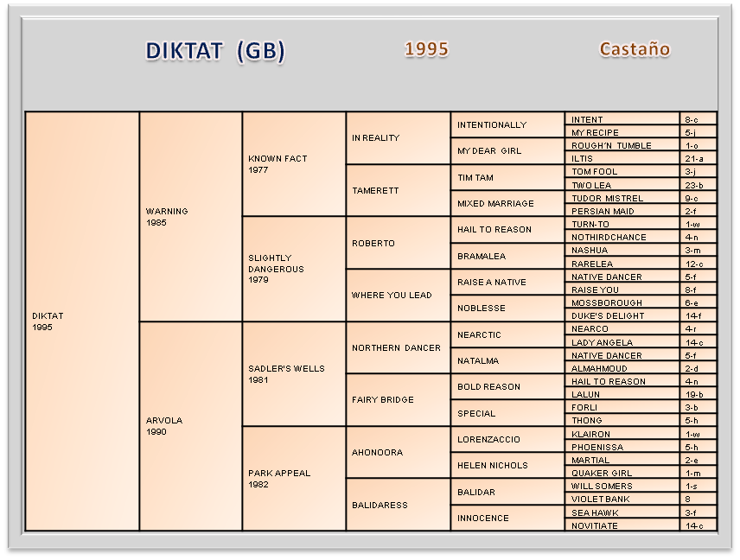Select the Castaño color label in header
The height and width of the screenshot is (560, 740).
click(635, 49)
